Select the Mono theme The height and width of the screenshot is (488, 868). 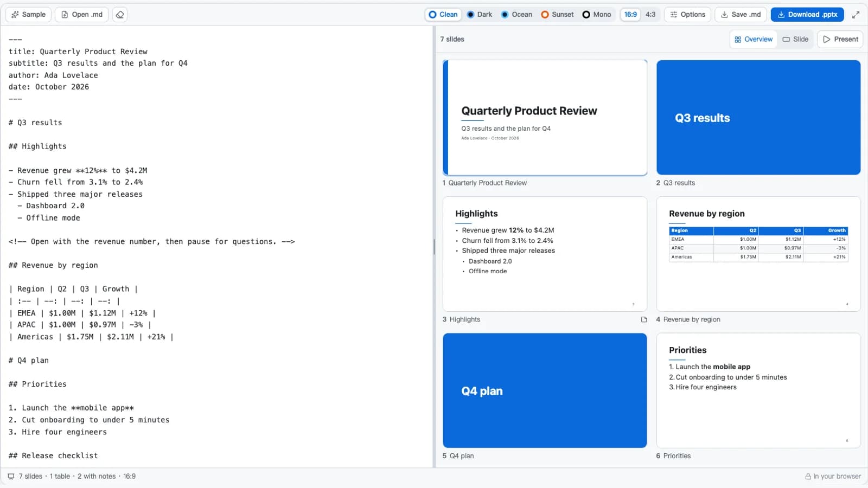point(597,15)
